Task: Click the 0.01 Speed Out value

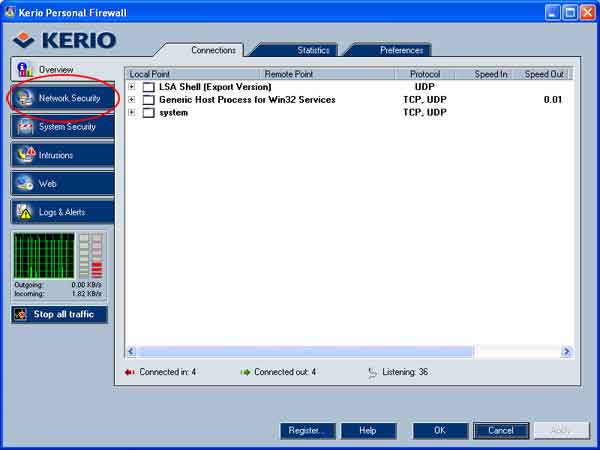Action: pos(553,99)
